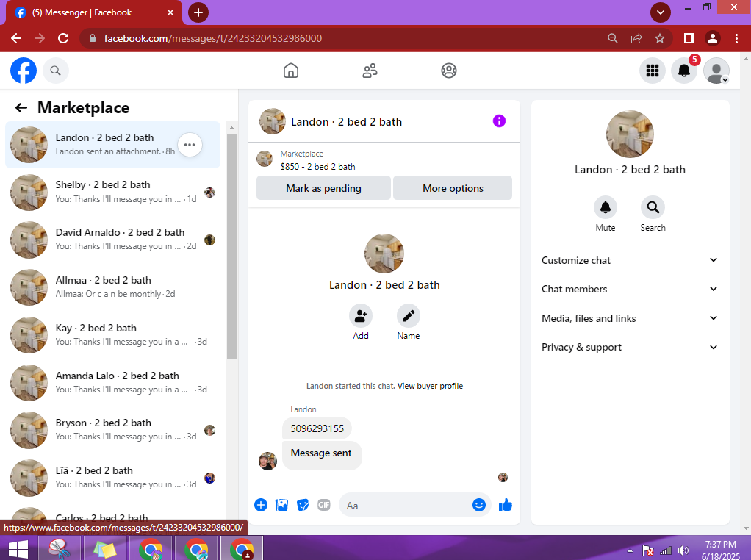Open Amanda Lalo conversation
The width and height of the screenshot is (751, 560).
[x=113, y=383]
